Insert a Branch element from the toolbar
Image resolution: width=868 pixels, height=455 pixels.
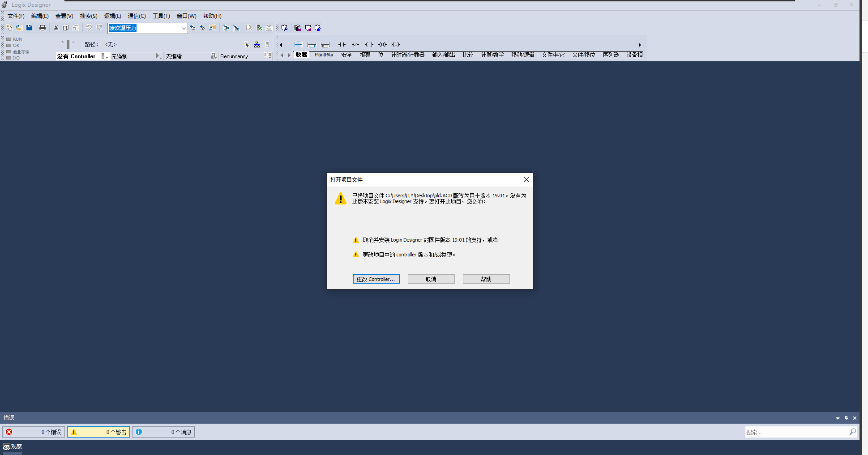point(312,44)
